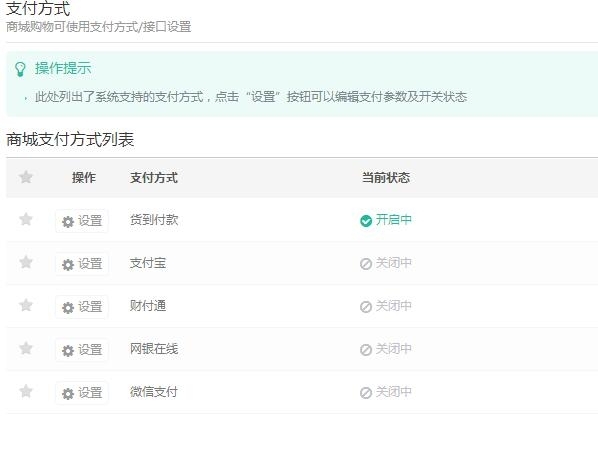Click the green check icon for 开启中
The width and height of the screenshot is (598, 458).
[x=366, y=221]
